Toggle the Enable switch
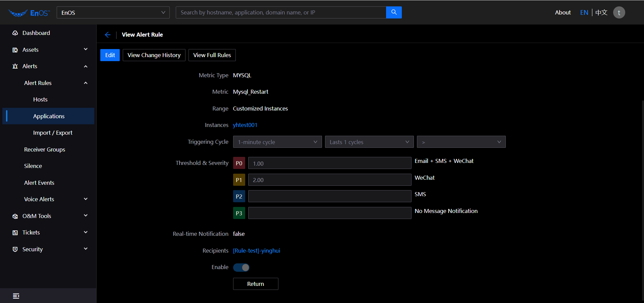644x303 pixels. click(x=241, y=267)
